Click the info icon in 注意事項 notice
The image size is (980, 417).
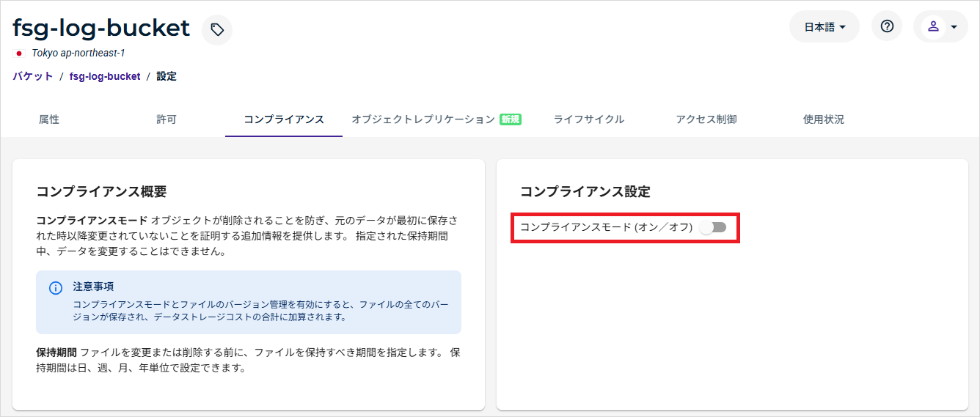[x=56, y=288]
